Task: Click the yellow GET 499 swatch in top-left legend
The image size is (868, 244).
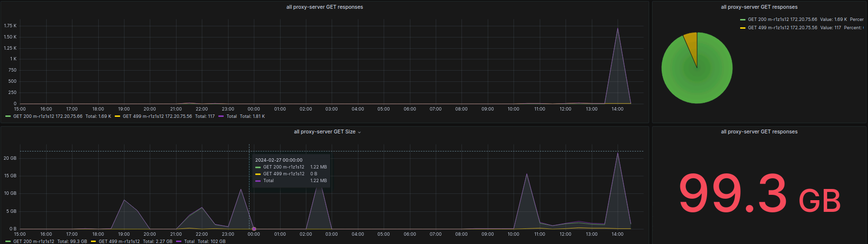Action: coord(118,116)
